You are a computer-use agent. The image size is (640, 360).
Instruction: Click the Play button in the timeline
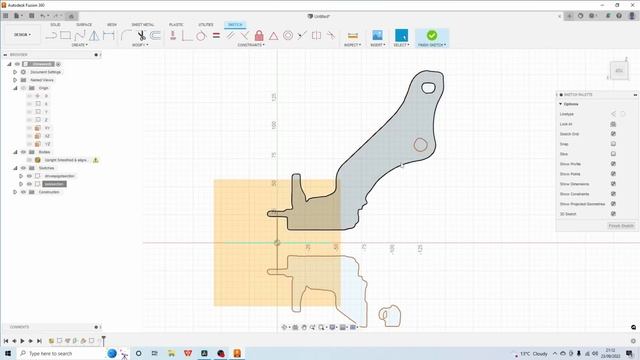[22, 341]
